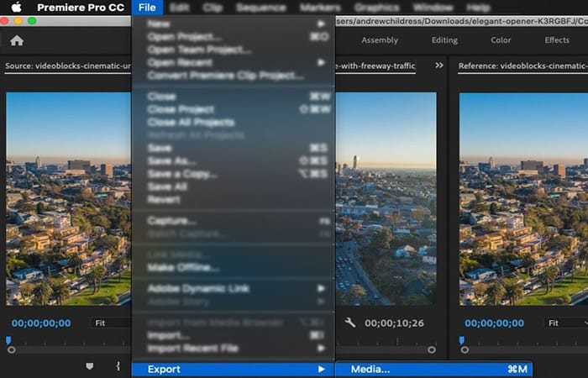Choose Import menu item

(234, 335)
